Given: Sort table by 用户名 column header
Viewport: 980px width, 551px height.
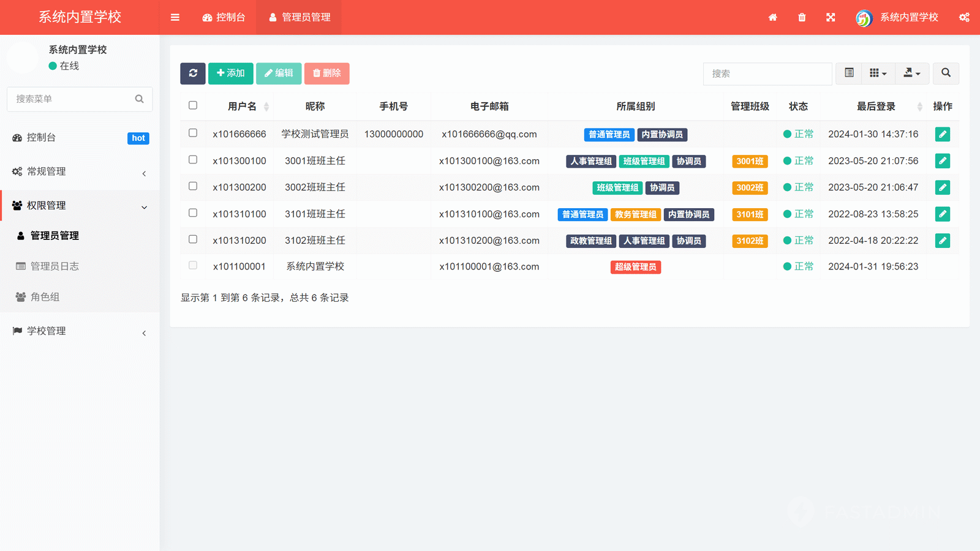Looking at the screenshot, I should click(x=243, y=107).
